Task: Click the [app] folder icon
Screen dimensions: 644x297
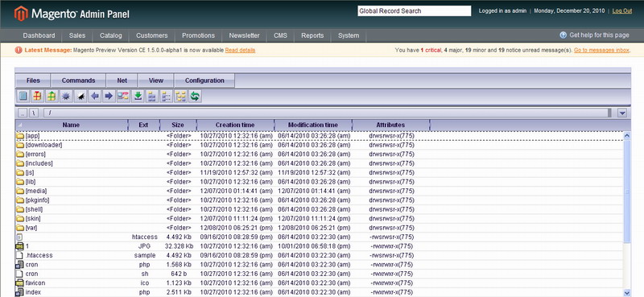Action: (x=20, y=135)
